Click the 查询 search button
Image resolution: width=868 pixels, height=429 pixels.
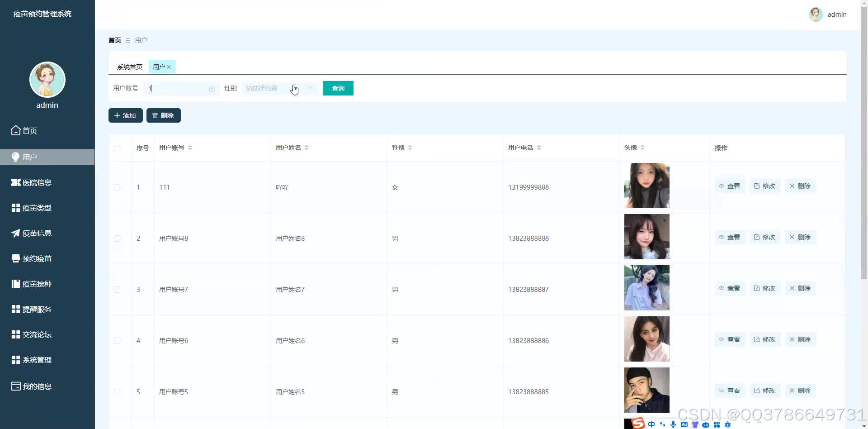[338, 88]
